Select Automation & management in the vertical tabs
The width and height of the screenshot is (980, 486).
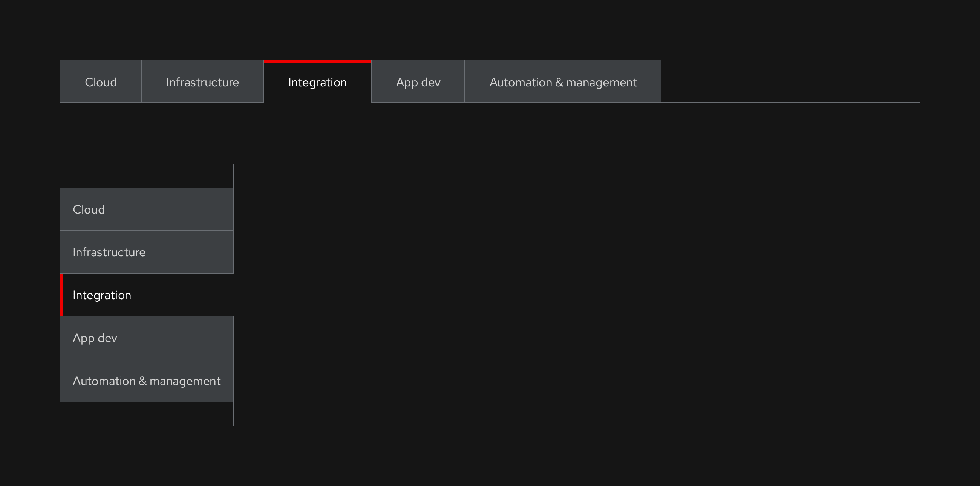point(147,380)
